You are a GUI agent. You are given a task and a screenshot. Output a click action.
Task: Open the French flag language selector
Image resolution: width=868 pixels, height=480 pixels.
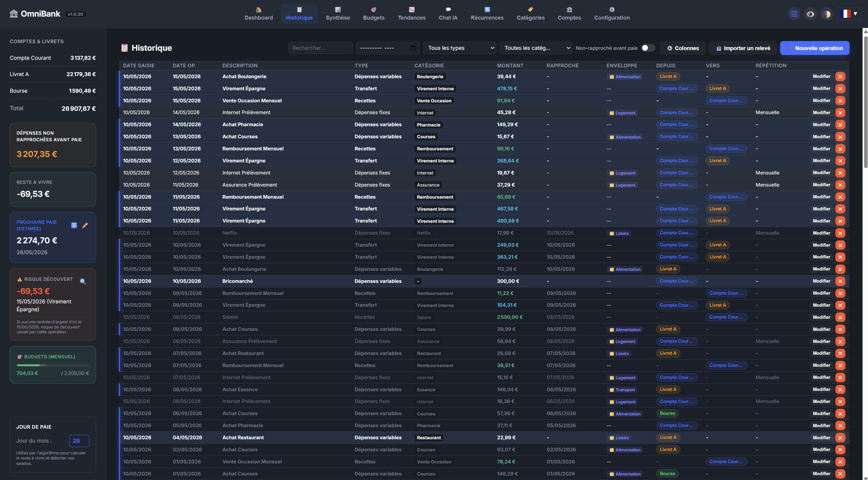point(849,14)
